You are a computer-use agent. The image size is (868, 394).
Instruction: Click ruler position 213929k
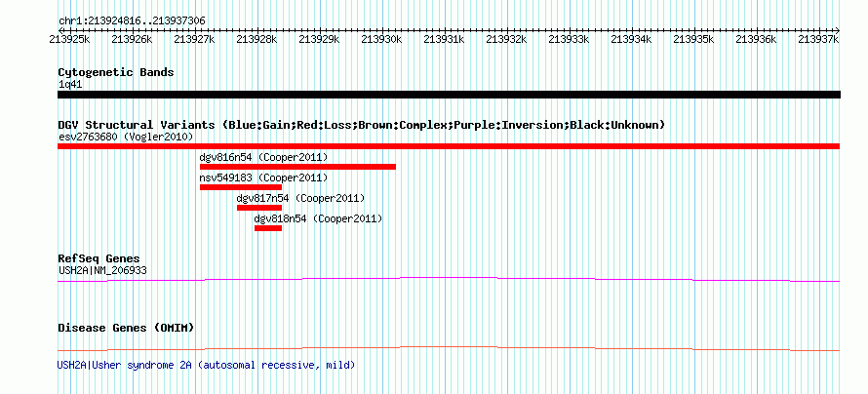[x=320, y=39]
